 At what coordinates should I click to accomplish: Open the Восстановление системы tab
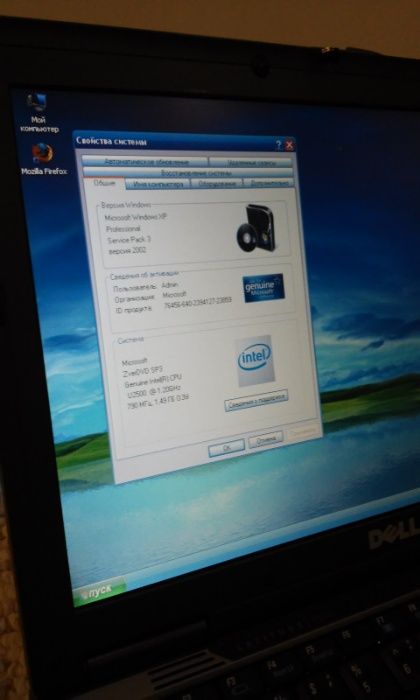[188, 172]
